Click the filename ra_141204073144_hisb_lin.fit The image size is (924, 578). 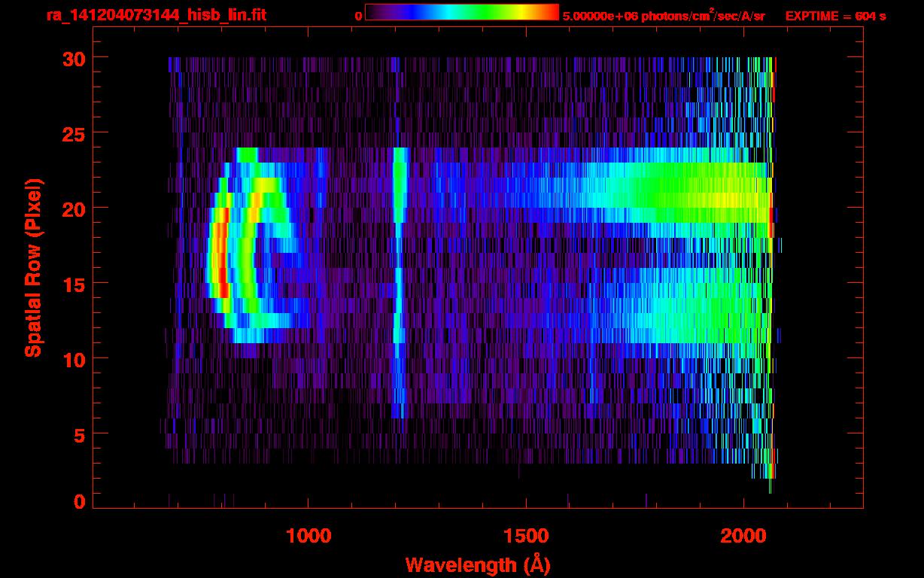[156, 15]
